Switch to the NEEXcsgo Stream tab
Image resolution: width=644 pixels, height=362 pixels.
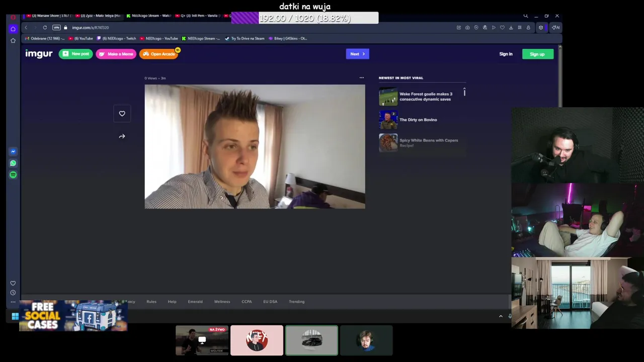point(149,16)
